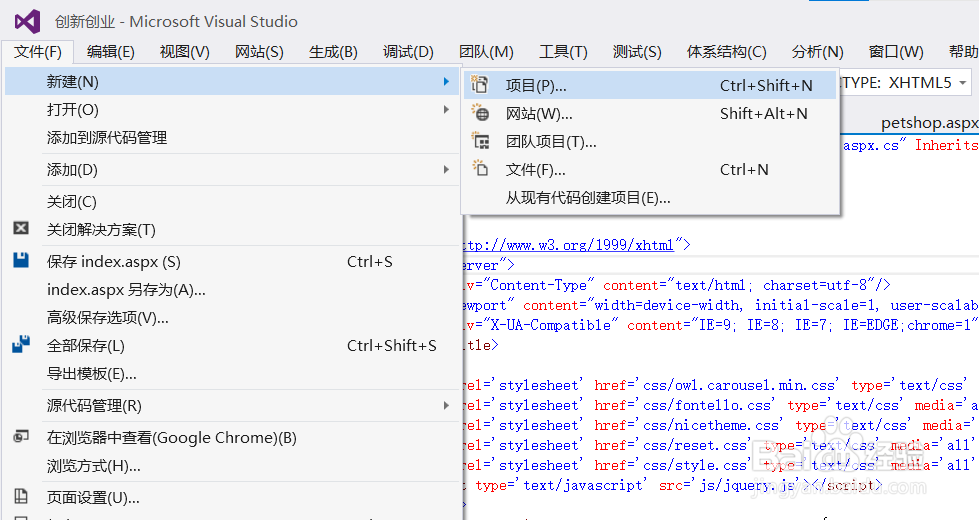The image size is (979, 520).
Task: Choose 文件(F)... to create a new file
Action: click(650, 169)
